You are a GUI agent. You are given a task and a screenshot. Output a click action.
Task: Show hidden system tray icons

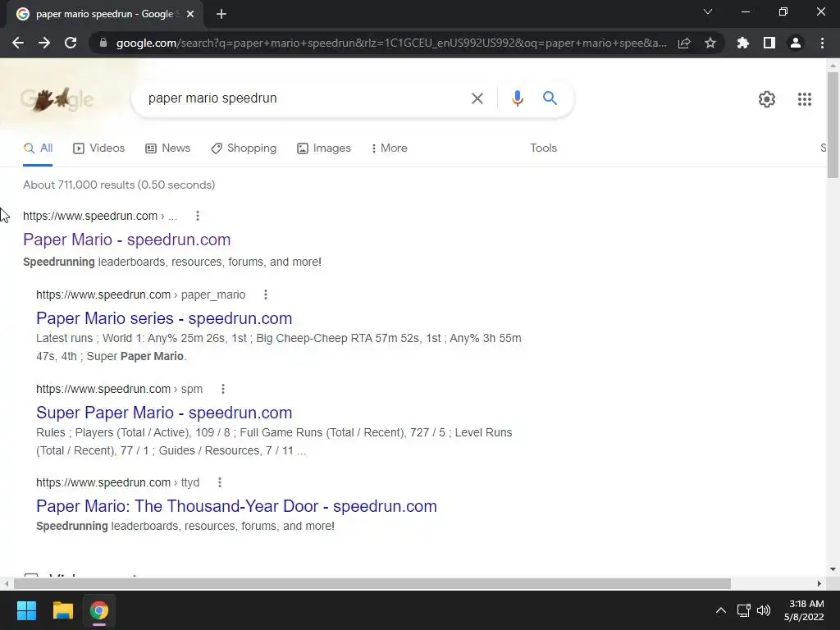click(x=721, y=610)
